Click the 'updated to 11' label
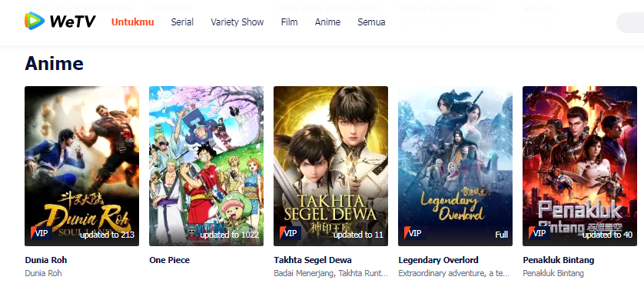 coord(359,235)
